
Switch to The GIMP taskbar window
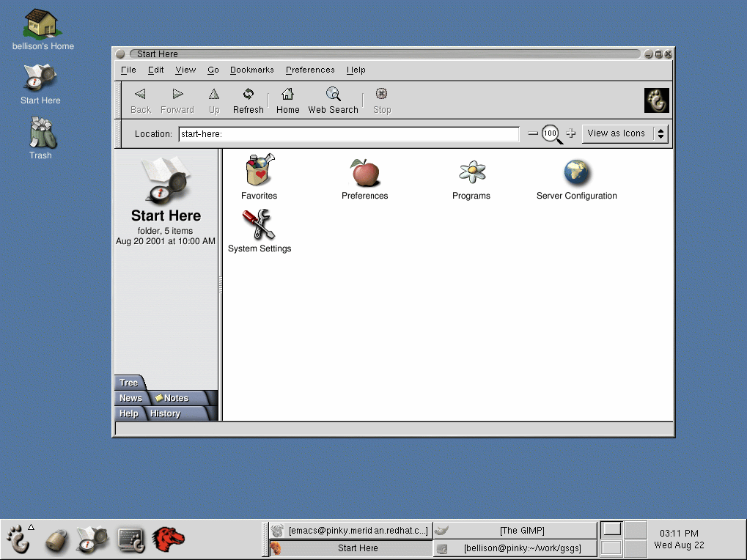(x=515, y=531)
